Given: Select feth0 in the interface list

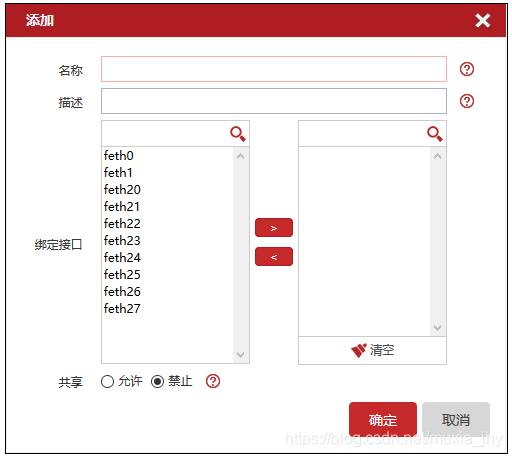Looking at the screenshot, I should pos(119,156).
